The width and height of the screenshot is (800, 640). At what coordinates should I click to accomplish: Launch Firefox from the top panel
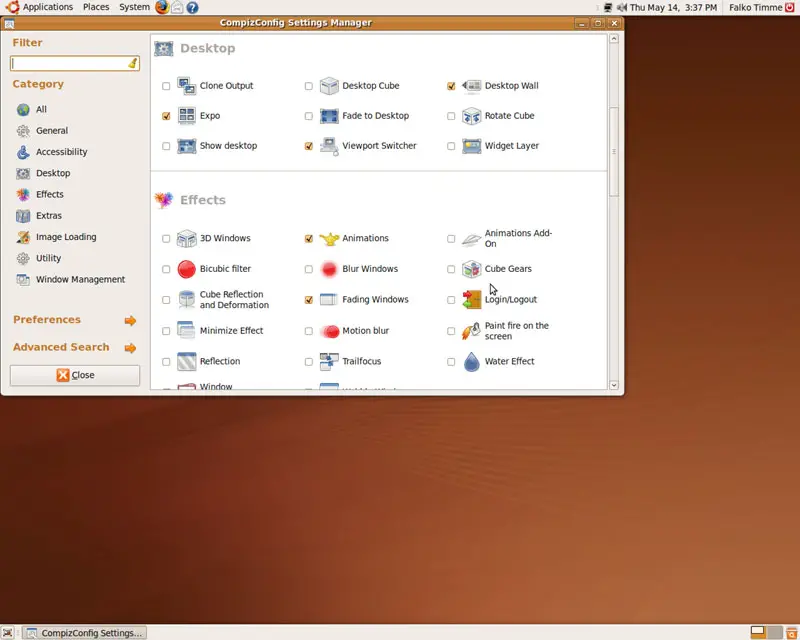click(x=162, y=7)
